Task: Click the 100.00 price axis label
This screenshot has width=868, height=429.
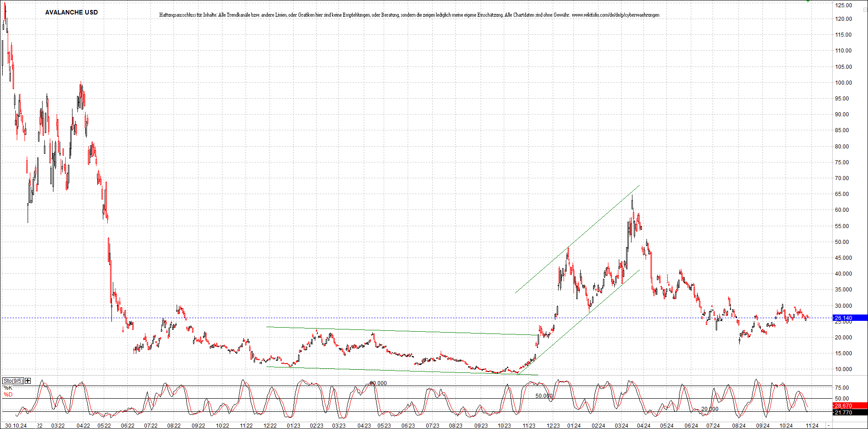Action: 844,83
